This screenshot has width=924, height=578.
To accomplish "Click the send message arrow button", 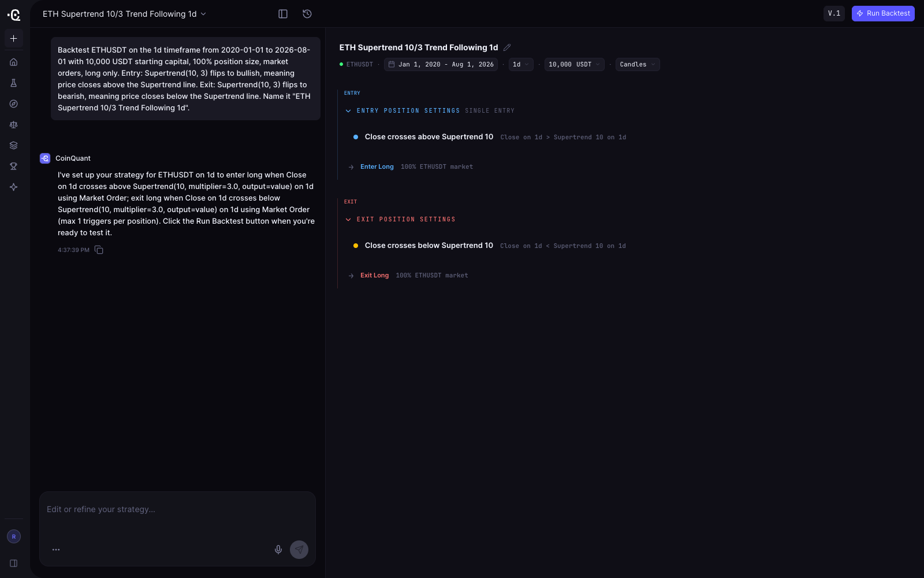I will [299, 550].
